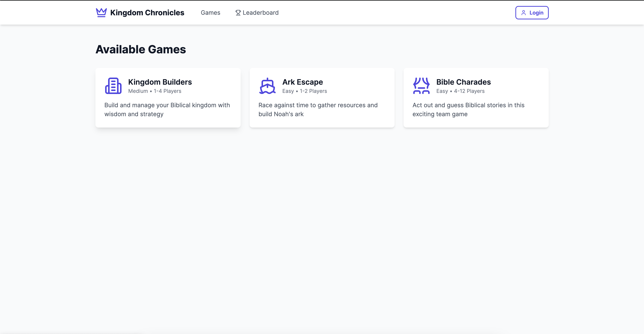Viewport: 644px width, 334px height.
Task: Click the Ark Escape ship icon
Action: point(267,86)
